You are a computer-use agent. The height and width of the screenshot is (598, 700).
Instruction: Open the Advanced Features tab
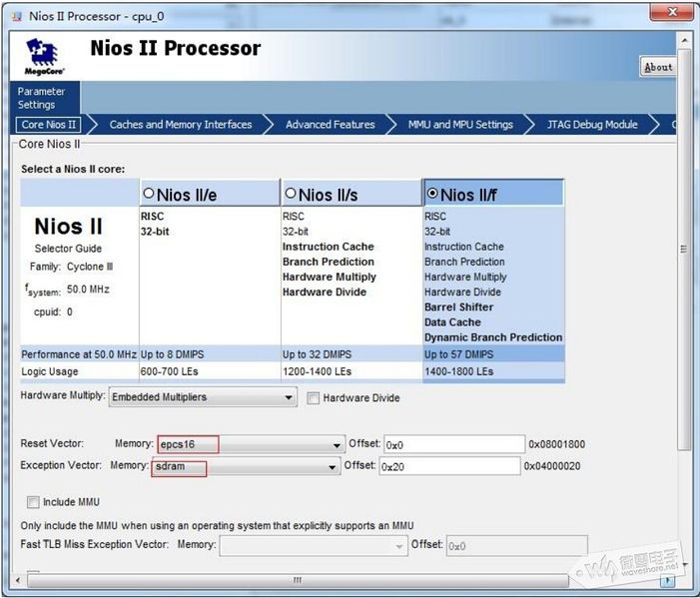[331, 125]
